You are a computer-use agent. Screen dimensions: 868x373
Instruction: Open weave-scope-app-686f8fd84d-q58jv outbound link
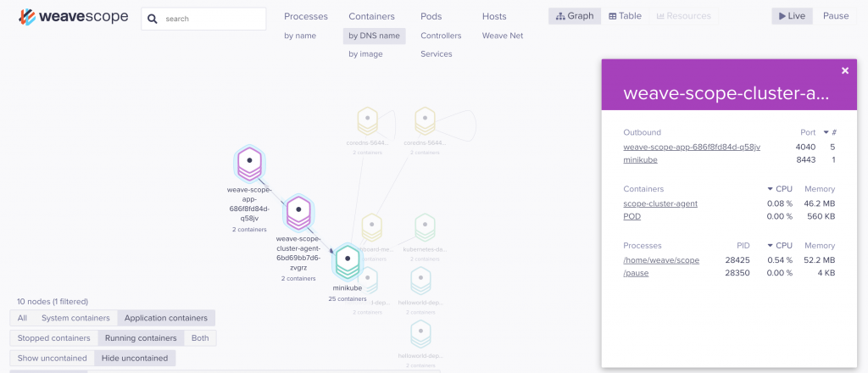tap(692, 148)
